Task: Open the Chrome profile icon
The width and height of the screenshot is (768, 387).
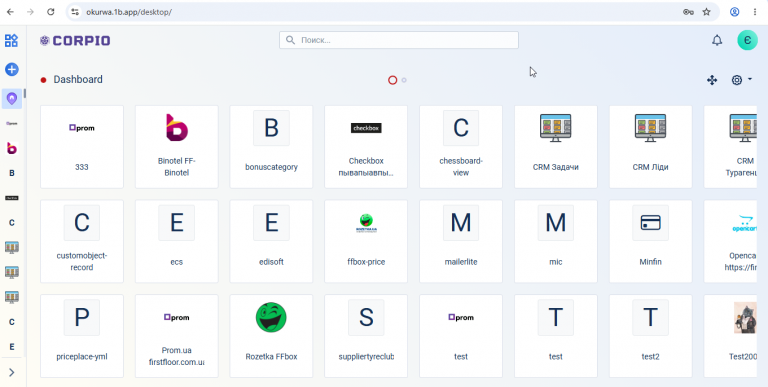Action: point(735,12)
